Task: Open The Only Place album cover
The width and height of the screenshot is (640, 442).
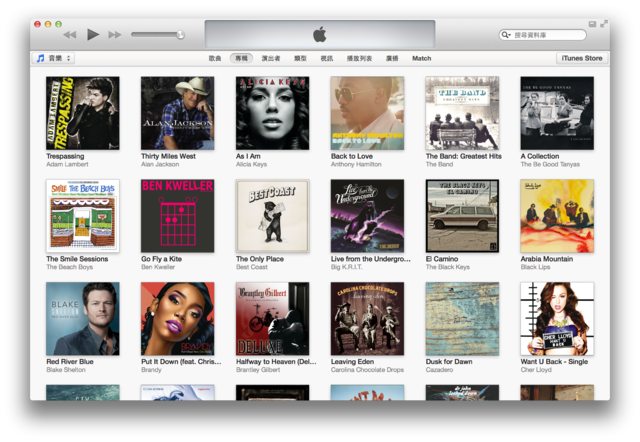Action: tap(272, 216)
